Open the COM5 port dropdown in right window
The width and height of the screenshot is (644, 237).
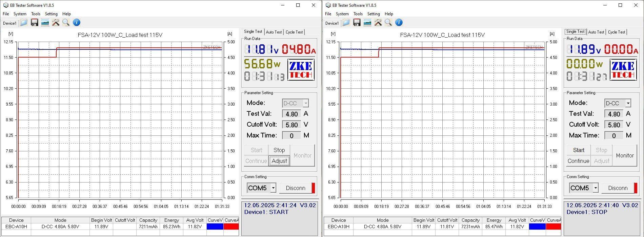[596, 188]
